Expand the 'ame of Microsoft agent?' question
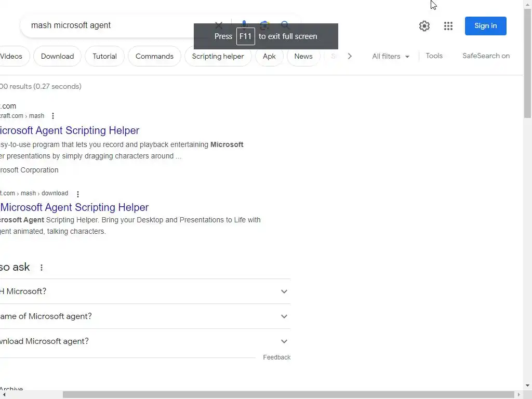Image resolution: width=532 pixels, height=399 pixels. pos(145,316)
